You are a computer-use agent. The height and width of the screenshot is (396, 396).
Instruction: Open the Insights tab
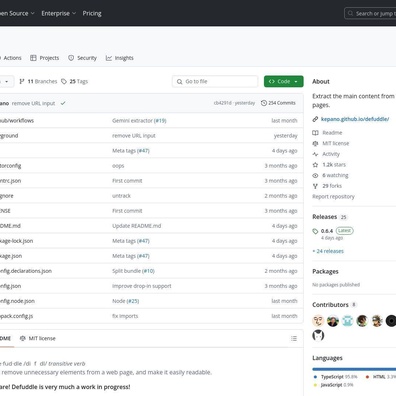[120, 58]
